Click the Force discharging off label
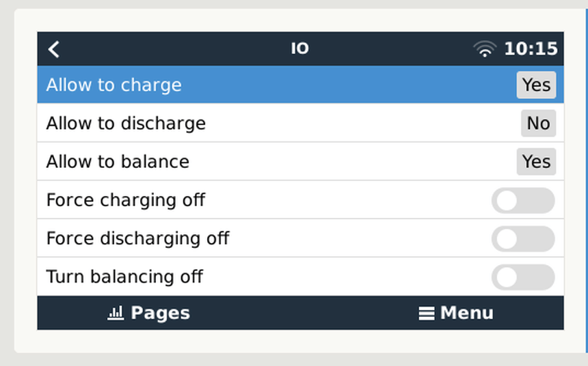The height and width of the screenshot is (366, 588). [137, 238]
